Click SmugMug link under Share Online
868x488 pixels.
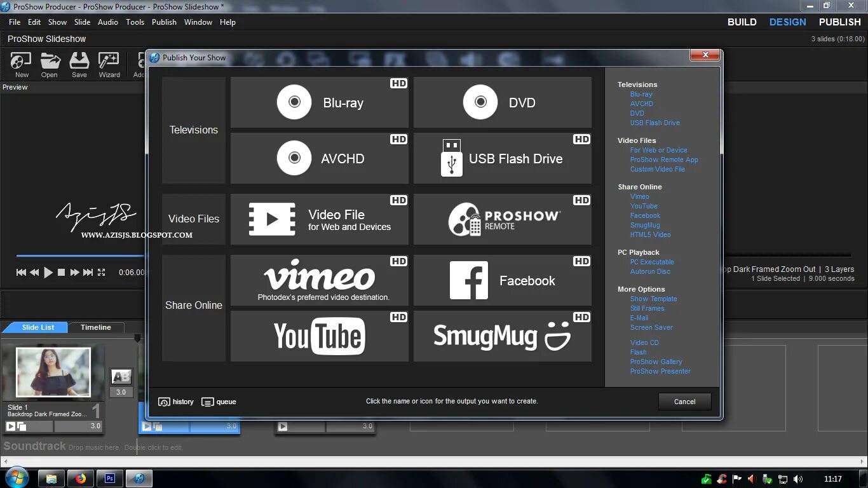click(x=645, y=225)
